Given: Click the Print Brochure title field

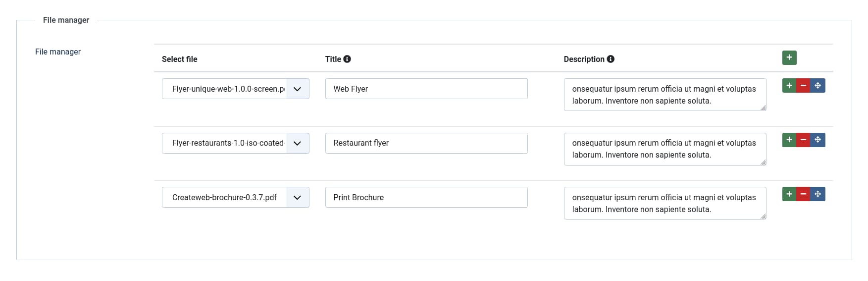Looking at the screenshot, I should (426, 197).
